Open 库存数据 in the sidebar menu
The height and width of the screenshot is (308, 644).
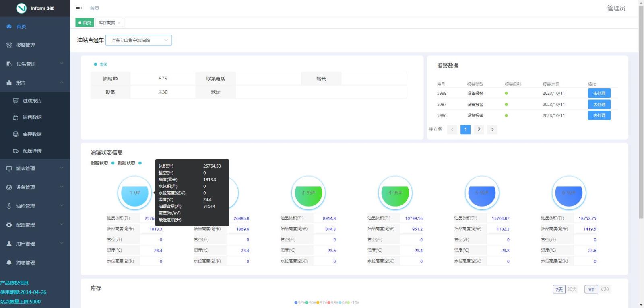32,134
